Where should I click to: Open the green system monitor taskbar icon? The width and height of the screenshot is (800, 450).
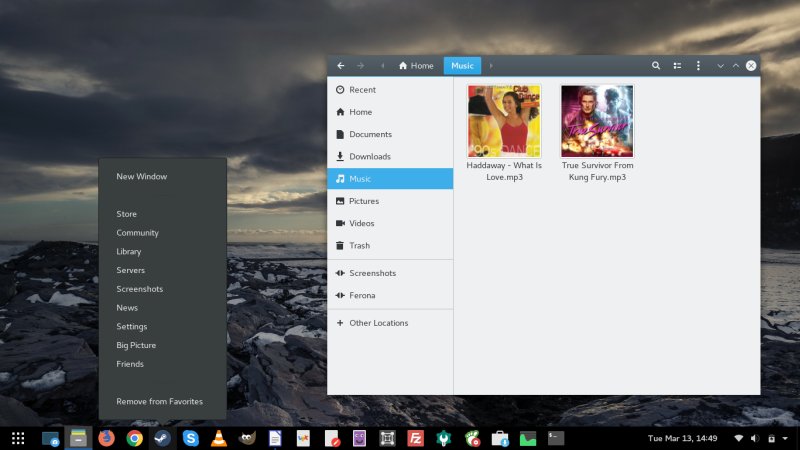tap(528, 438)
